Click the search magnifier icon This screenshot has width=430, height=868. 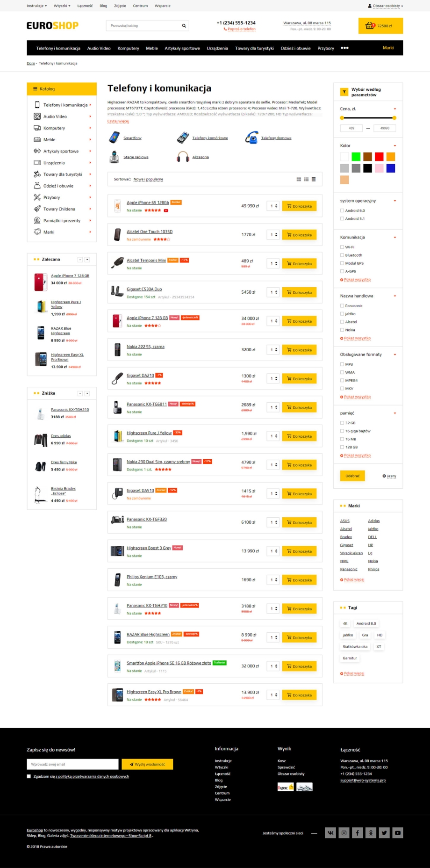click(184, 26)
